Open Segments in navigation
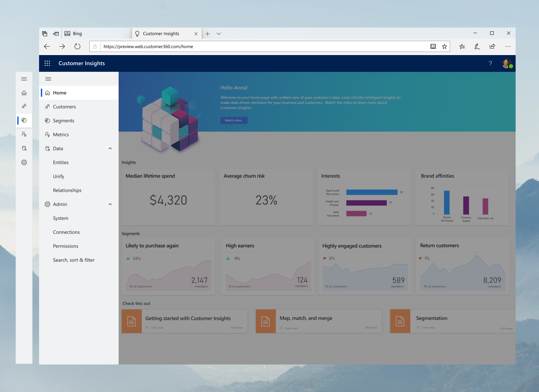The height and width of the screenshot is (392, 539). (79, 121)
